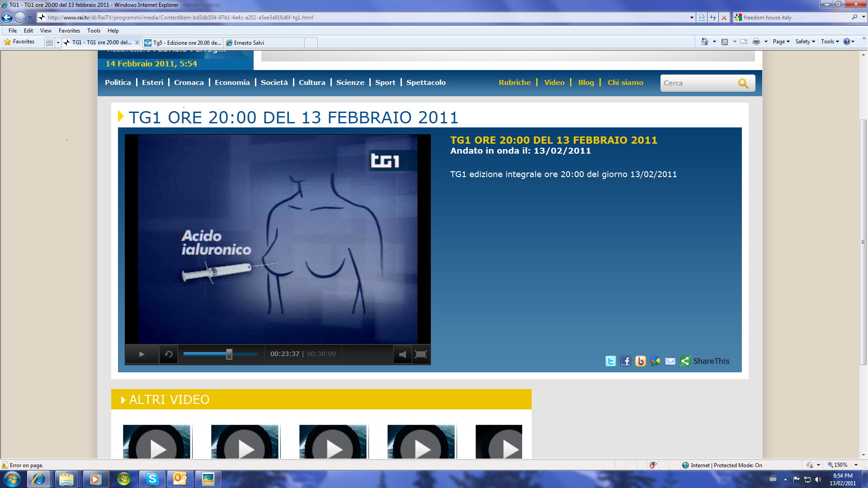The height and width of the screenshot is (488, 868).
Task: Click the IE Print toolbar icon
Action: coord(756,42)
